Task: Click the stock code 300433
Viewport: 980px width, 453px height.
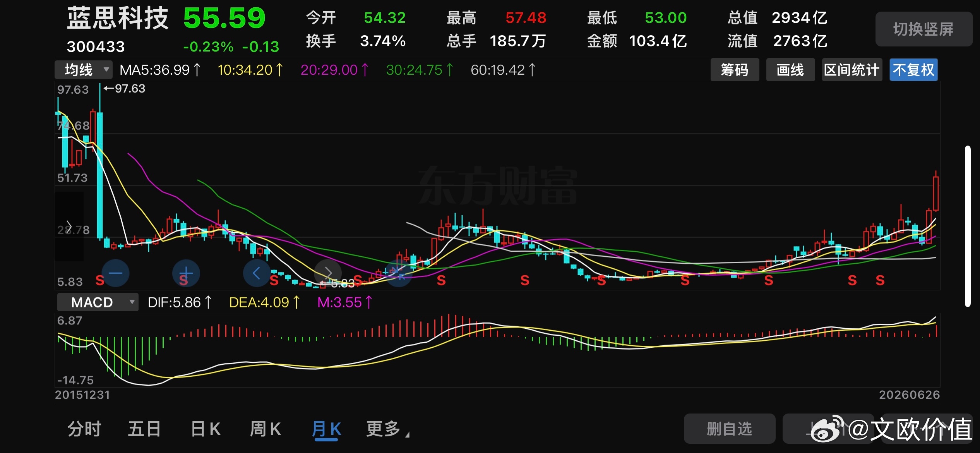Action: tap(96, 47)
